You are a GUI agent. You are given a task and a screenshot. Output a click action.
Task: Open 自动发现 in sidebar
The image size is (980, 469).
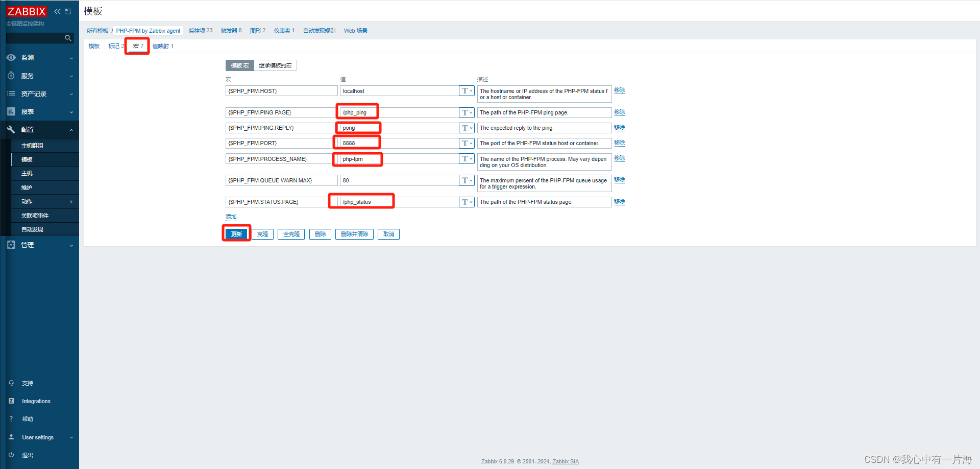[x=32, y=229]
